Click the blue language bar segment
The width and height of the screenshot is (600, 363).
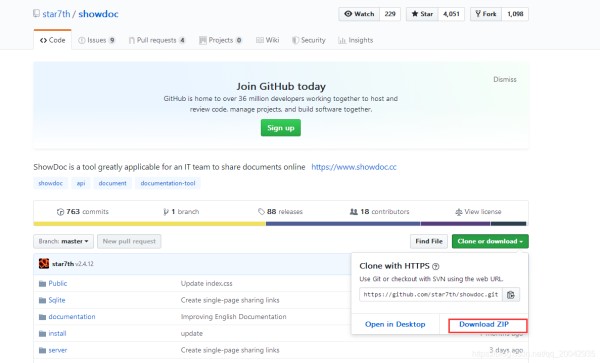pyautogui.click(x=343, y=224)
